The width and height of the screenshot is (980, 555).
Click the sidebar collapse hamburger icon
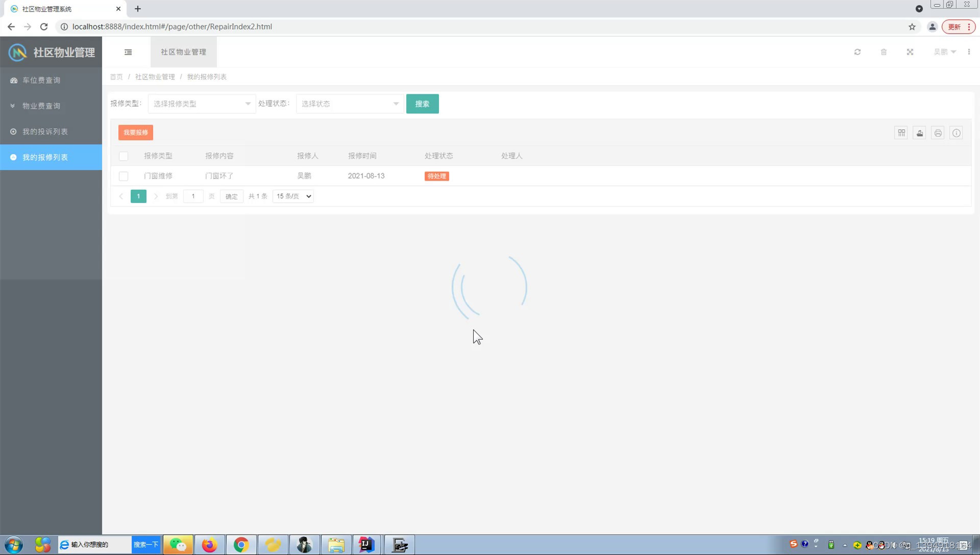pos(128,52)
